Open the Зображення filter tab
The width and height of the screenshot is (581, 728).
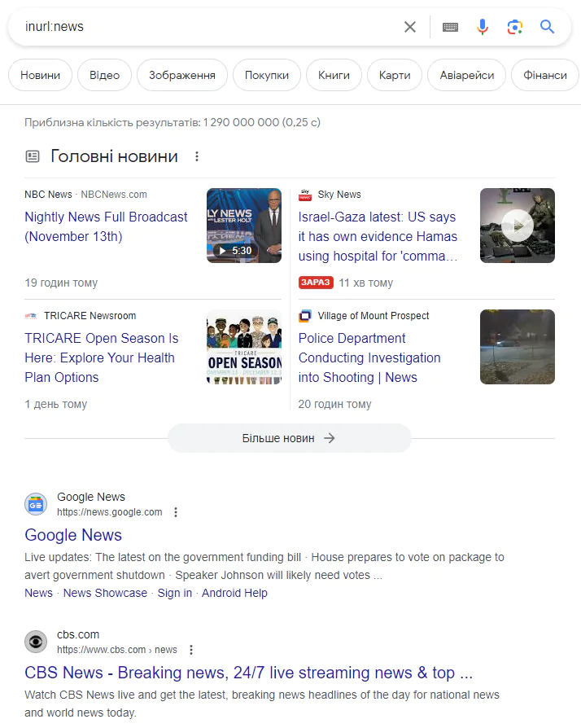pyautogui.click(x=182, y=75)
